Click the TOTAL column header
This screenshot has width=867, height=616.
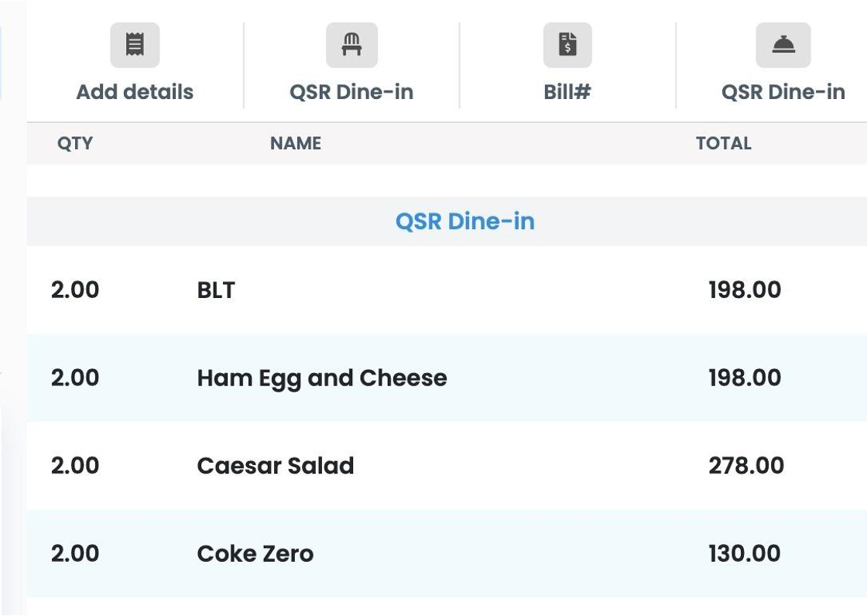(x=724, y=143)
